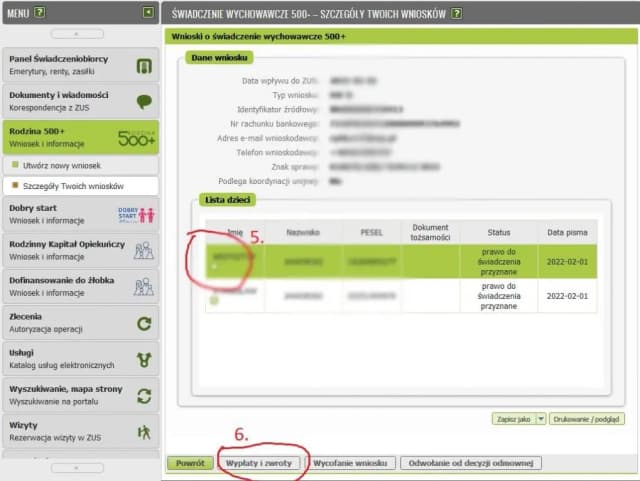The width and height of the screenshot is (640, 481).
Task: Click the Dofinansowanie do żłobka icon
Action: tap(144, 287)
